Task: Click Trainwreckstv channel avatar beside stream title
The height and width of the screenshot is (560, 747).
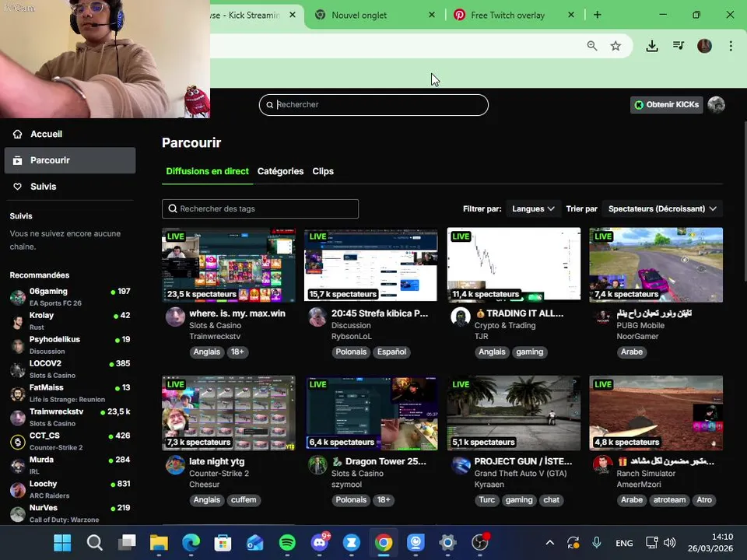Action: [175, 317]
